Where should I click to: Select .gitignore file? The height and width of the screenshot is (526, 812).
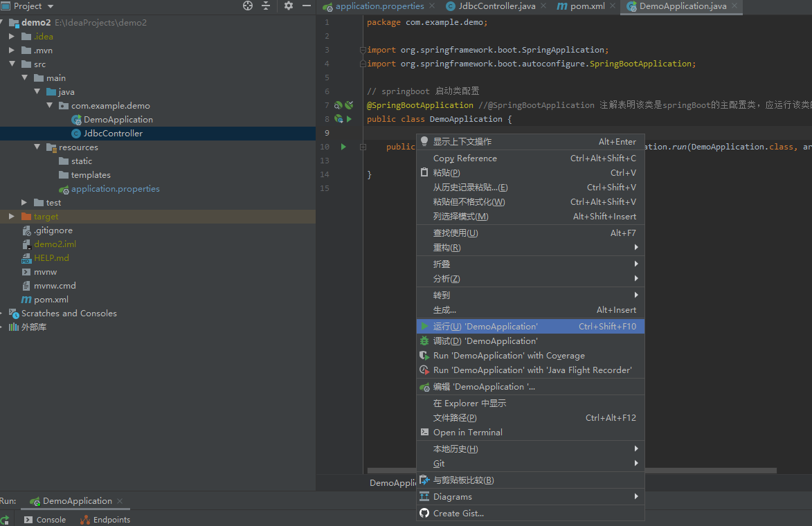tap(53, 230)
